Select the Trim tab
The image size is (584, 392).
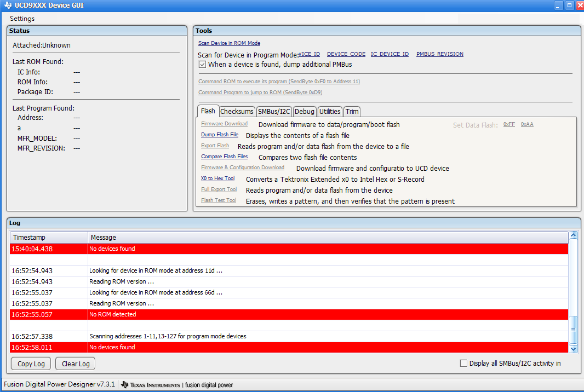pos(352,111)
